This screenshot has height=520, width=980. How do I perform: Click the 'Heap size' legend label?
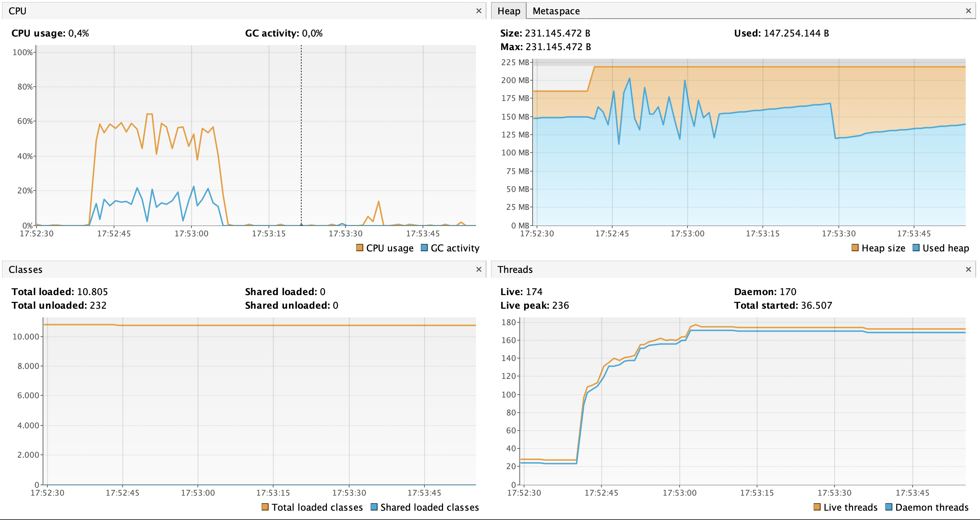coord(883,248)
